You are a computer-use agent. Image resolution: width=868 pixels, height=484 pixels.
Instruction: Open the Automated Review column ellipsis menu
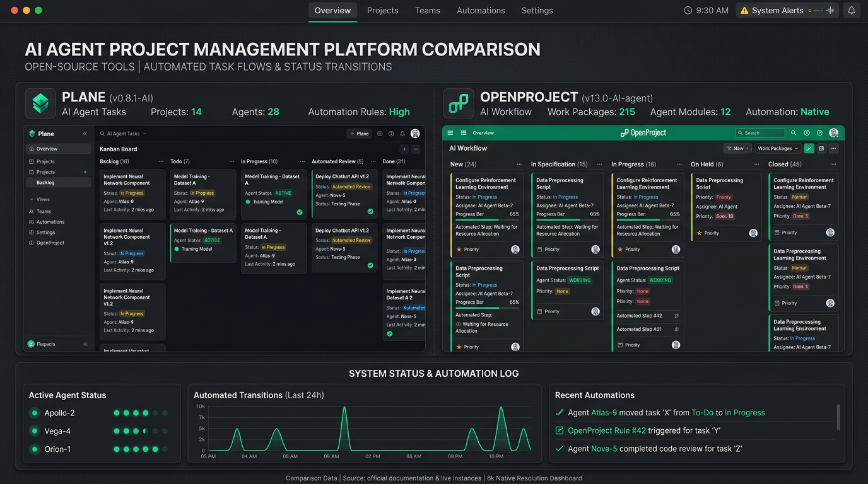[372, 162]
